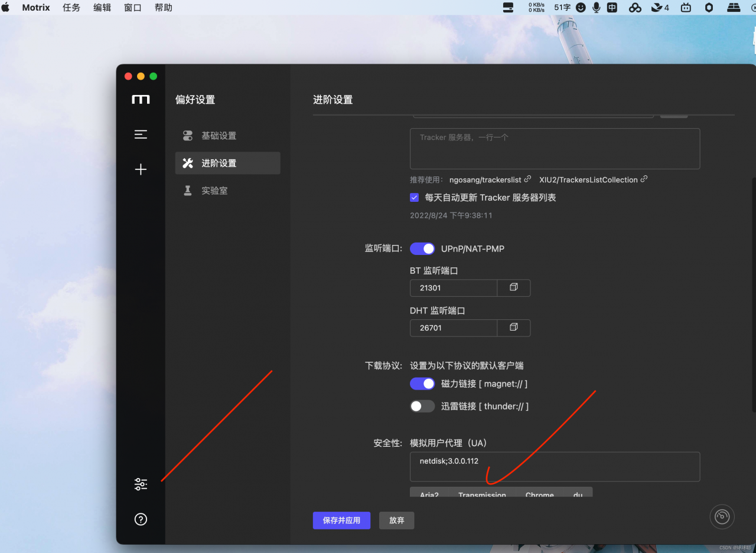756x553 pixels.
Task: Open the Motrix app menu
Action: click(36, 8)
